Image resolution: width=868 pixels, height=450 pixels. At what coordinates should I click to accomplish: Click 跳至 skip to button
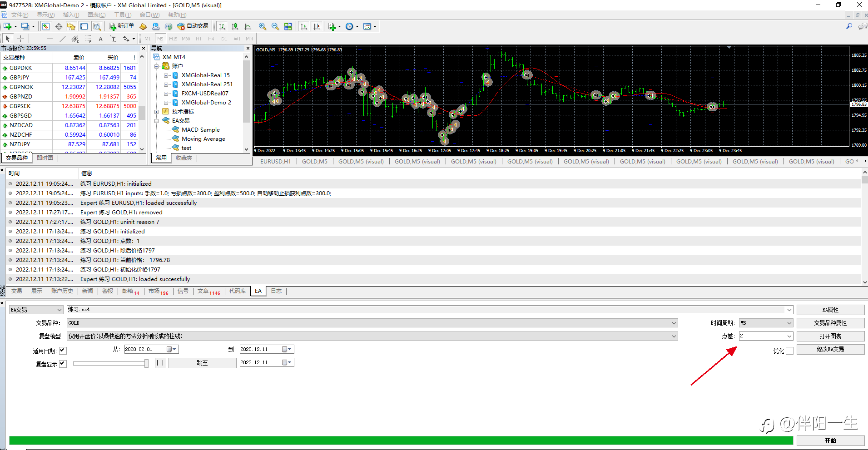click(x=202, y=363)
